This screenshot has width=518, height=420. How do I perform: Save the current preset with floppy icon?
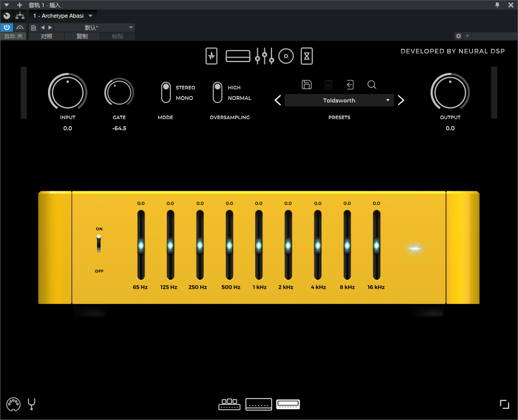[x=307, y=85]
